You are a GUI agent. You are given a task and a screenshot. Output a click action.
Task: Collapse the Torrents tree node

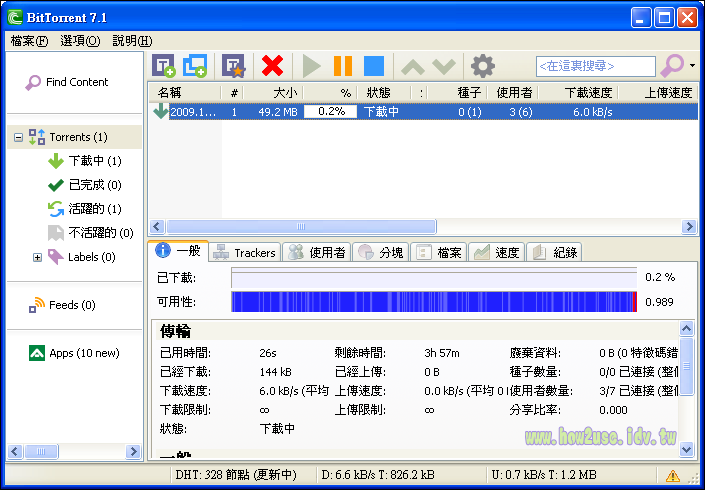click(18, 137)
